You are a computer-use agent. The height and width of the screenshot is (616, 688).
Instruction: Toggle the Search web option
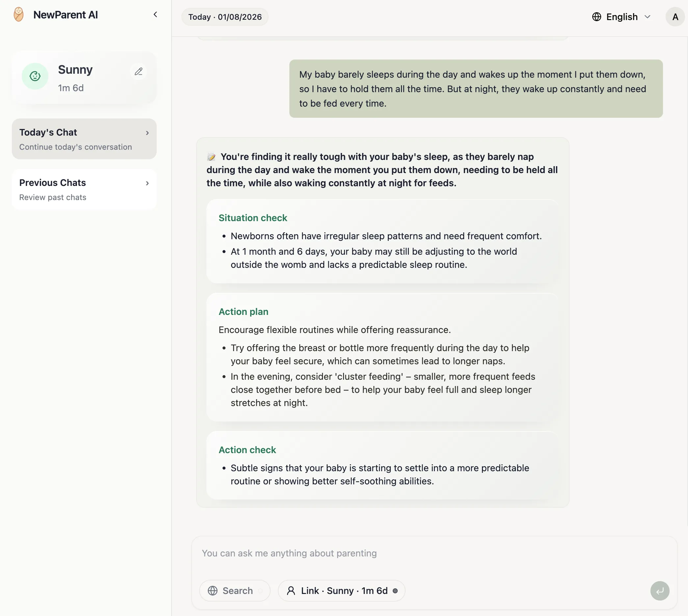tap(235, 591)
